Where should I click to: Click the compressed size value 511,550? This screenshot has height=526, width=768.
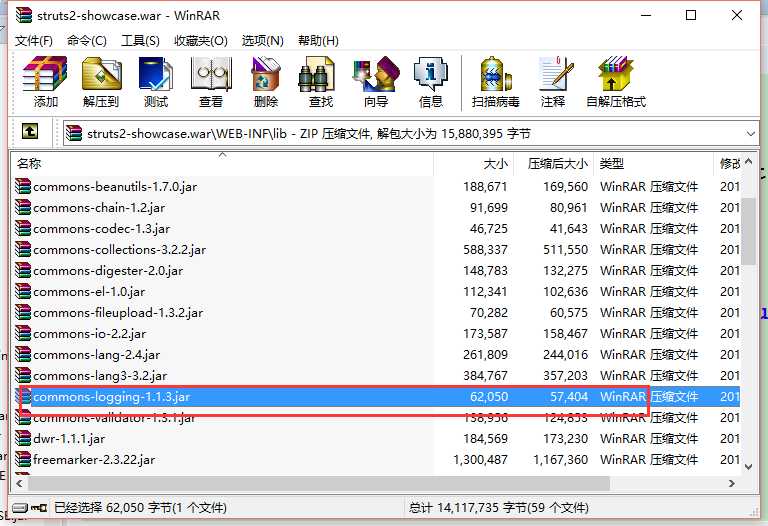coord(565,250)
